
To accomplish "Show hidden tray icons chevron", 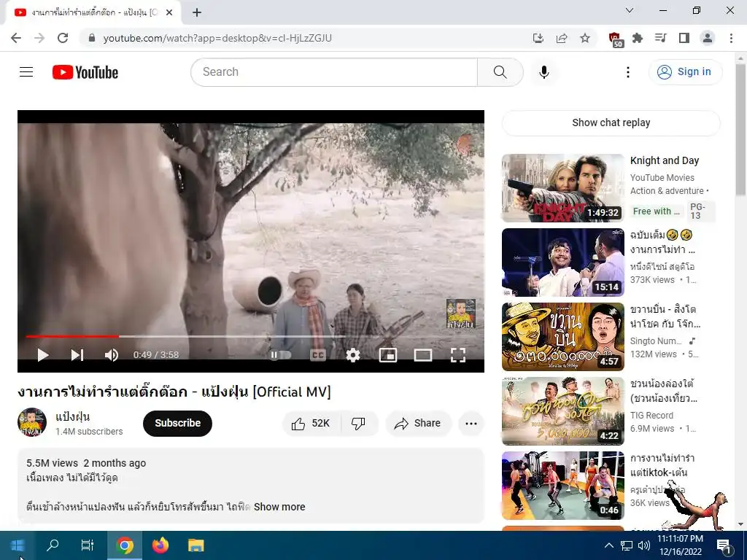I will [609, 545].
